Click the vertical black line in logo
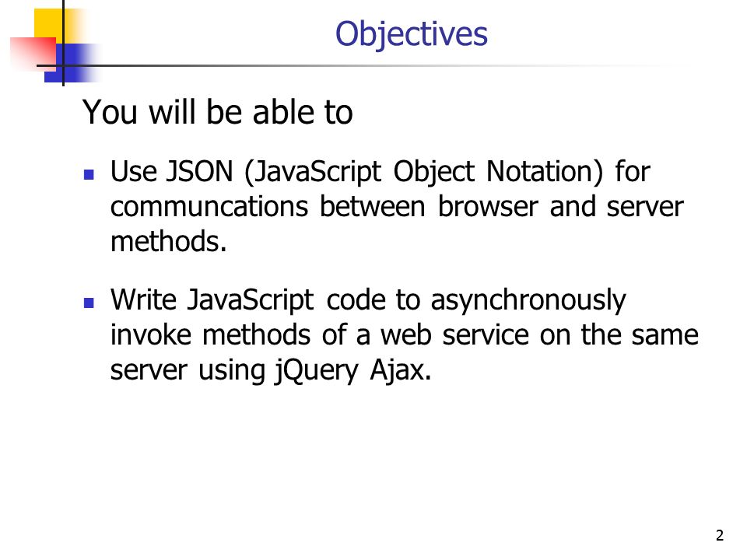The width and height of the screenshot is (747, 560). tap(63, 43)
